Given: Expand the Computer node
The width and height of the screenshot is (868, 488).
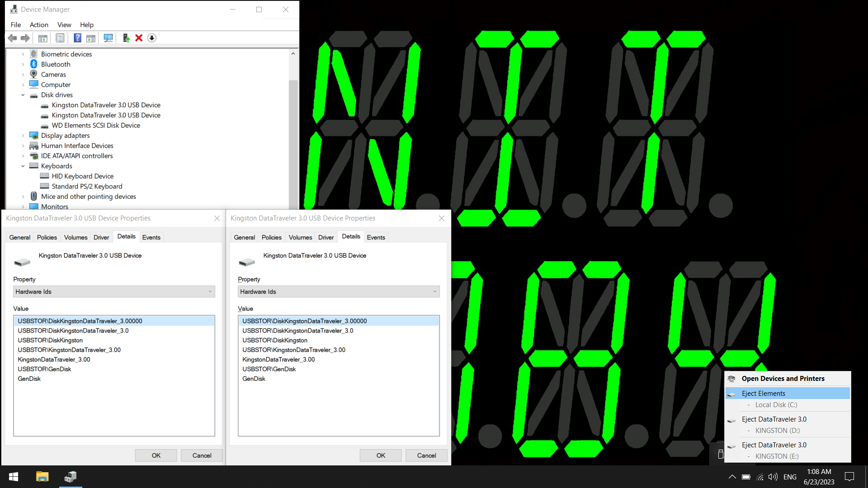Looking at the screenshot, I should tap(23, 84).
